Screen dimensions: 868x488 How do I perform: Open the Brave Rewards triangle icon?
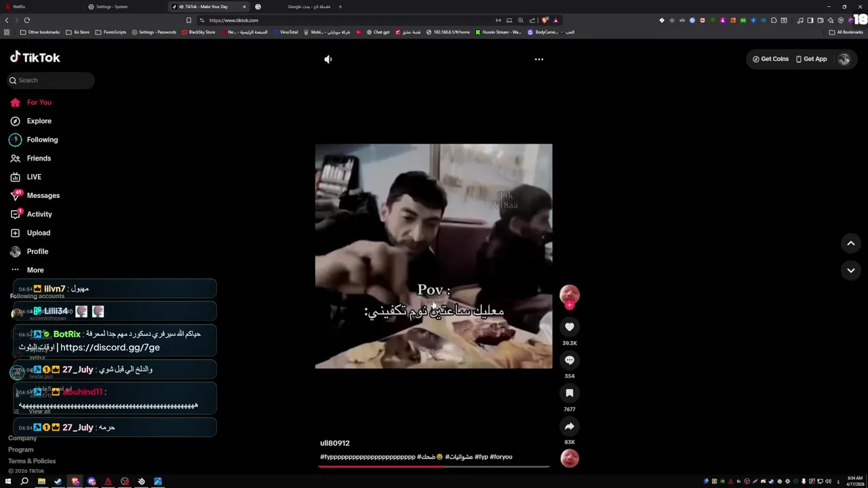coord(556,20)
